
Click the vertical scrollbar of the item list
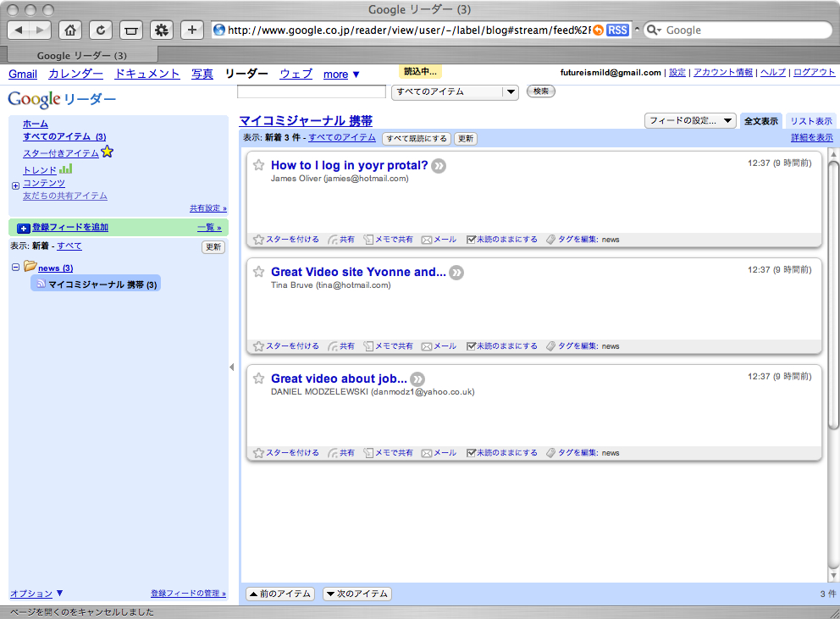point(833,295)
